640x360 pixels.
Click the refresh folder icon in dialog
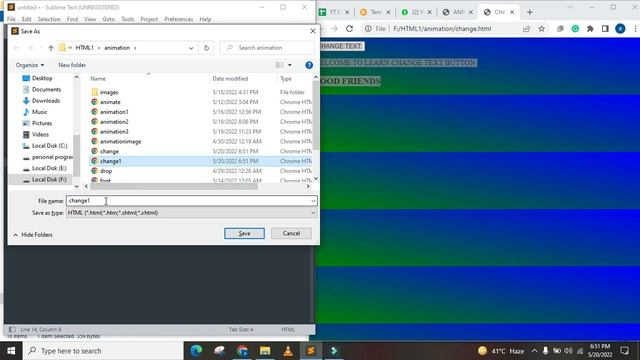click(206, 48)
